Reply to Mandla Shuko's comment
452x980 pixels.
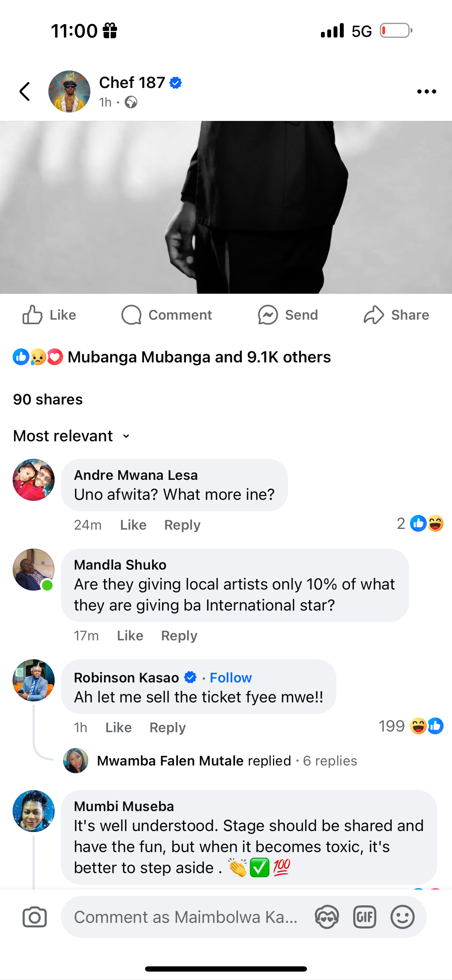coord(179,636)
